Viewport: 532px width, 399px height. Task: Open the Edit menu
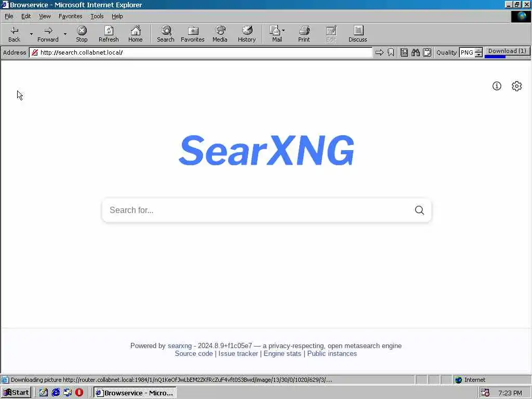(26, 16)
